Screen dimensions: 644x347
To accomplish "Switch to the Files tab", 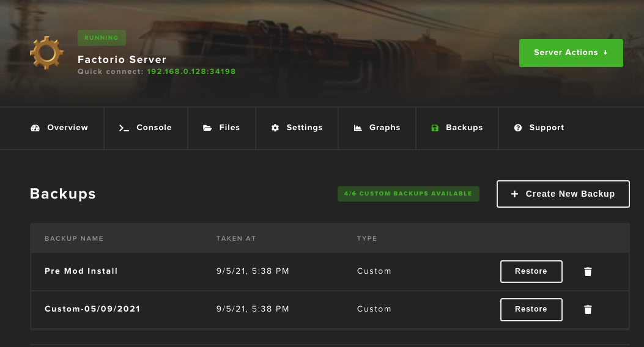I will 221,128.
